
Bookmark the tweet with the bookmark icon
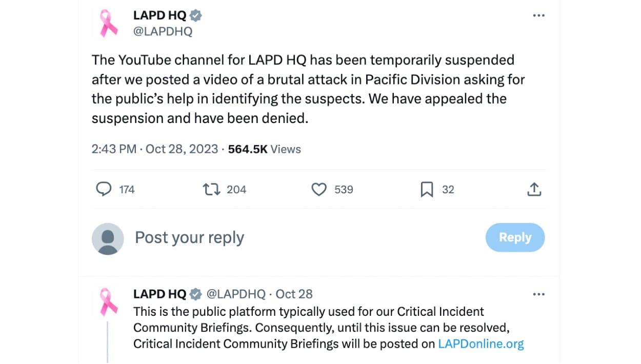tap(427, 190)
